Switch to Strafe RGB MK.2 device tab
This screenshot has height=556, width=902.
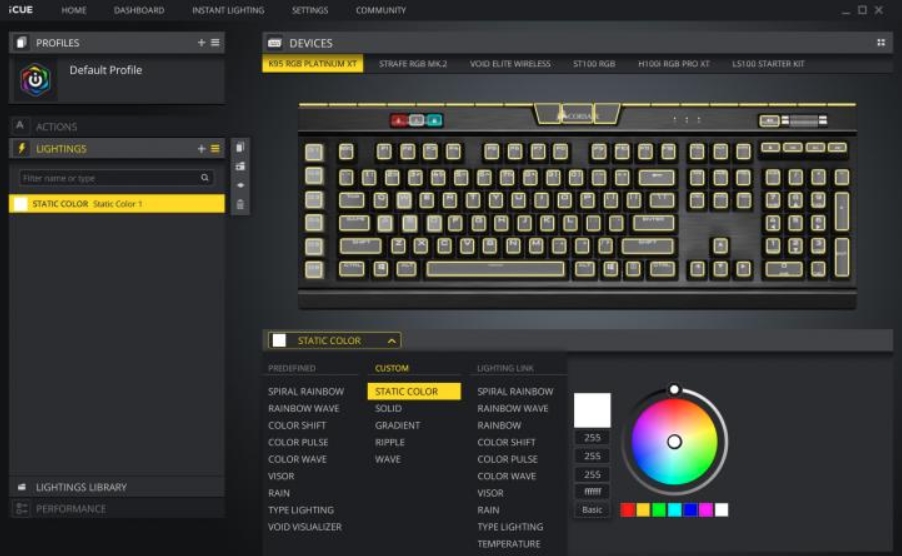(x=412, y=64)
